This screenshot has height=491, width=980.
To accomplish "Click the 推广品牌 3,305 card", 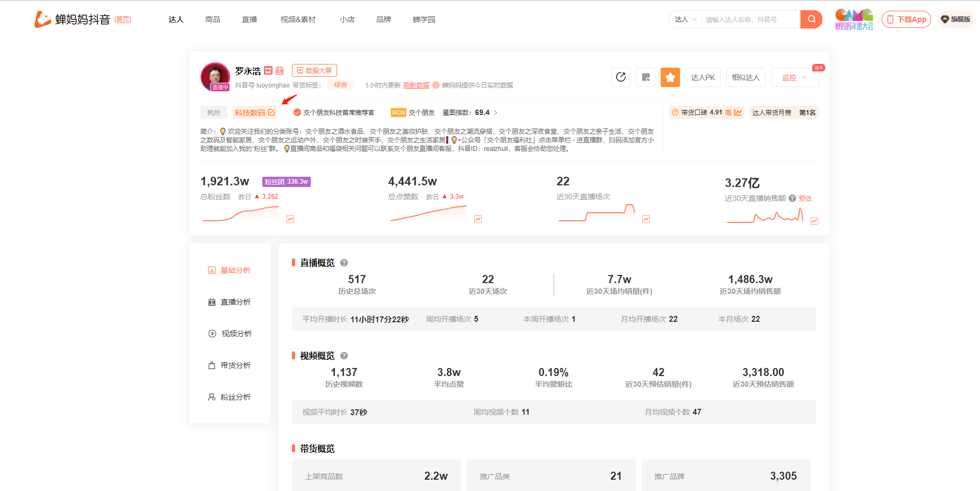I will click(x=726, y=475).
